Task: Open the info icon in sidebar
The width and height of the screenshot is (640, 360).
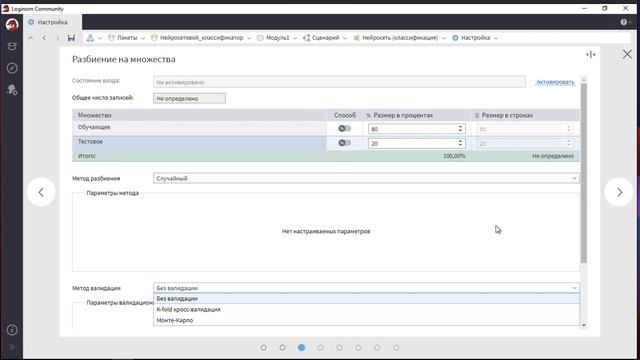Action: (12, 329)
